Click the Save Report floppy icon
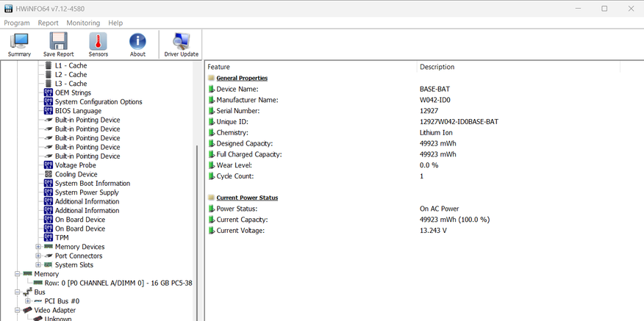 click(58, 44)
